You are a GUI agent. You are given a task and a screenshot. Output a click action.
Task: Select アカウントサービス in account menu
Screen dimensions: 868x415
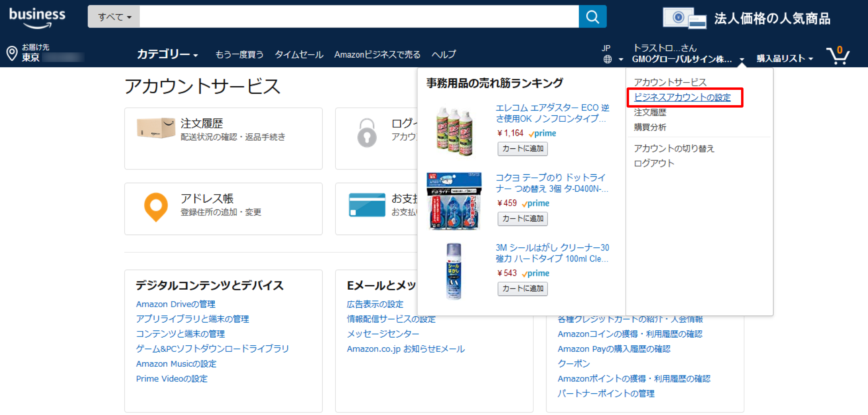[x=670, y=82]
